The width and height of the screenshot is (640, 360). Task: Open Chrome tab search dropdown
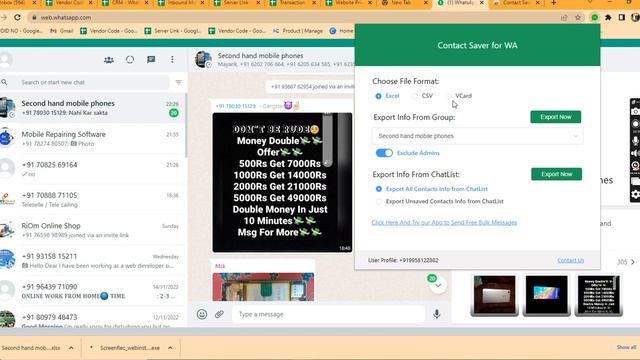click(x=590, y=3)
